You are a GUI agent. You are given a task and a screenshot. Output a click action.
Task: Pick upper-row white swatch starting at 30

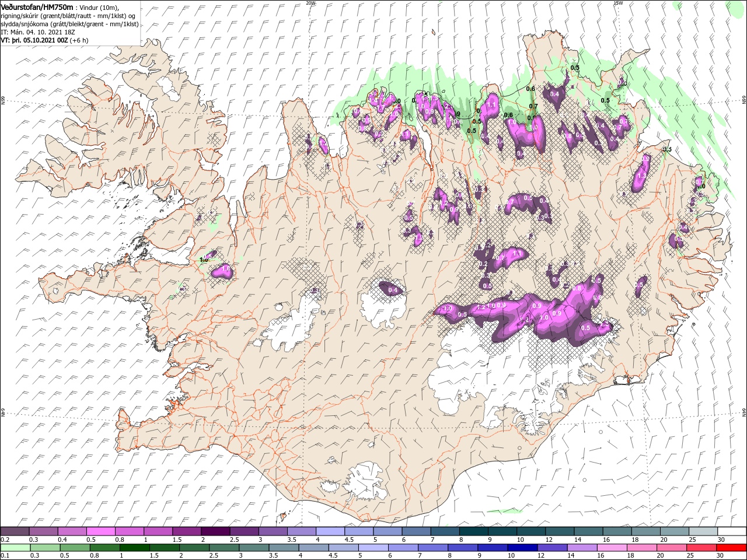point(732,531)
